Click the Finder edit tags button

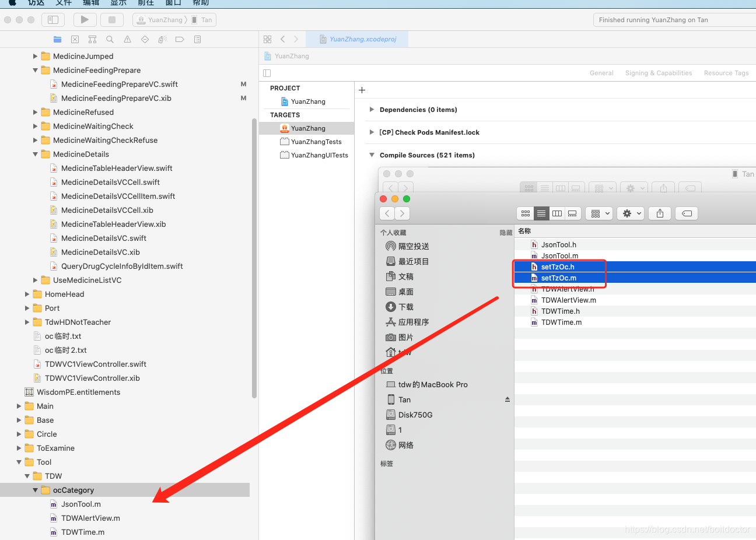[687, 213]
